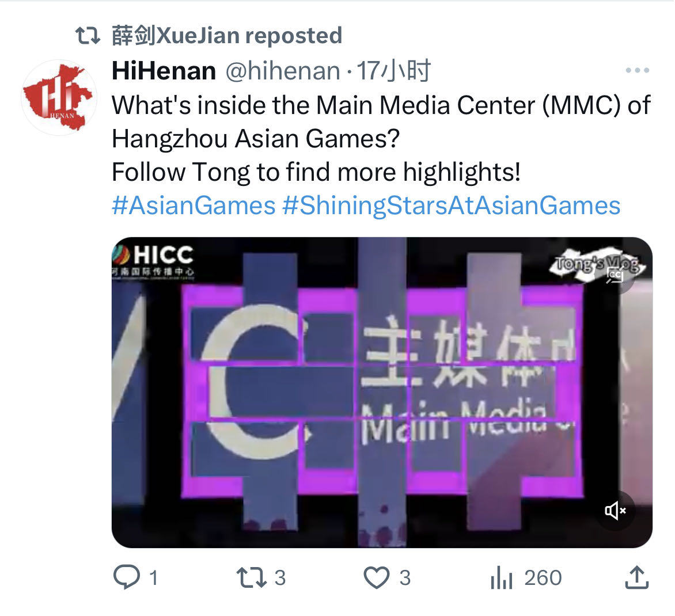Click the repost arrows icon below video
Viewport: 675px width, 616px height.
[x=252, y=577]
